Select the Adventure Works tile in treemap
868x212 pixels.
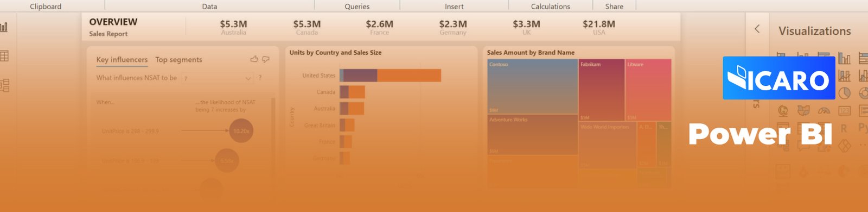[x=532, y=134]
